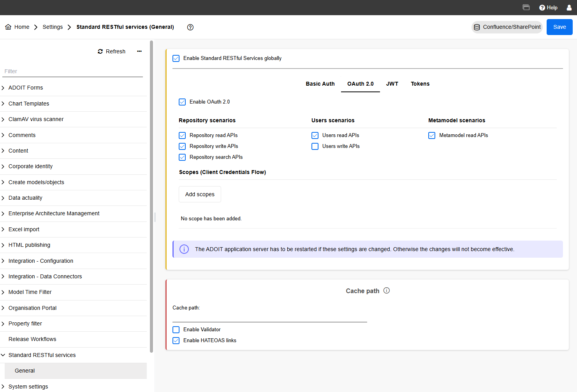
Task: Switch to the Basic Auth tab
Action: coord(320,84)
